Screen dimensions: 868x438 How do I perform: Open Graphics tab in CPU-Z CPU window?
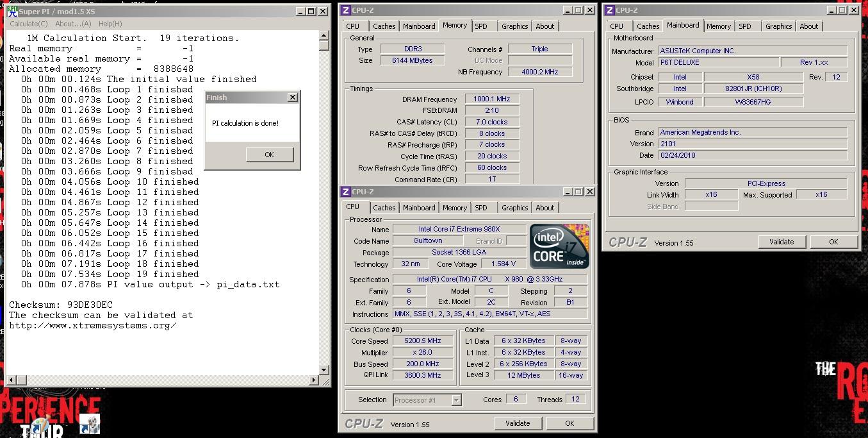pyautogui.click(x=515, y=208)
